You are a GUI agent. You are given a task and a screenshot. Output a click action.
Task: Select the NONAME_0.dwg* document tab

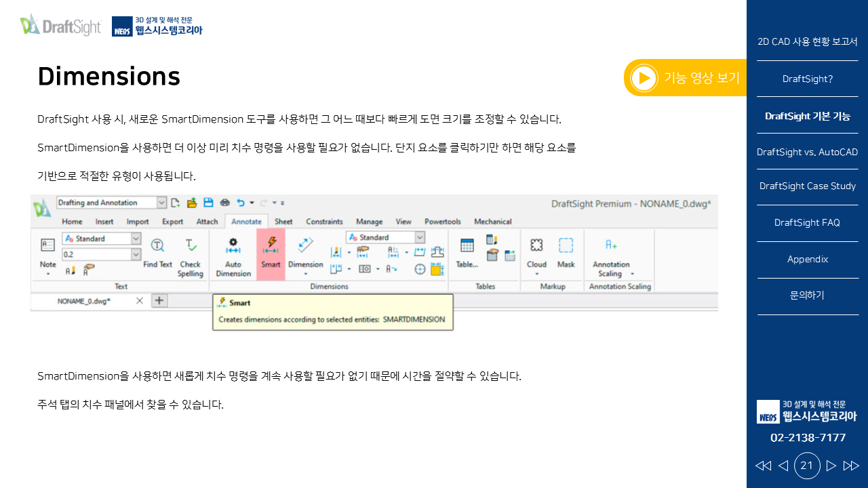[x=84, y=300]
